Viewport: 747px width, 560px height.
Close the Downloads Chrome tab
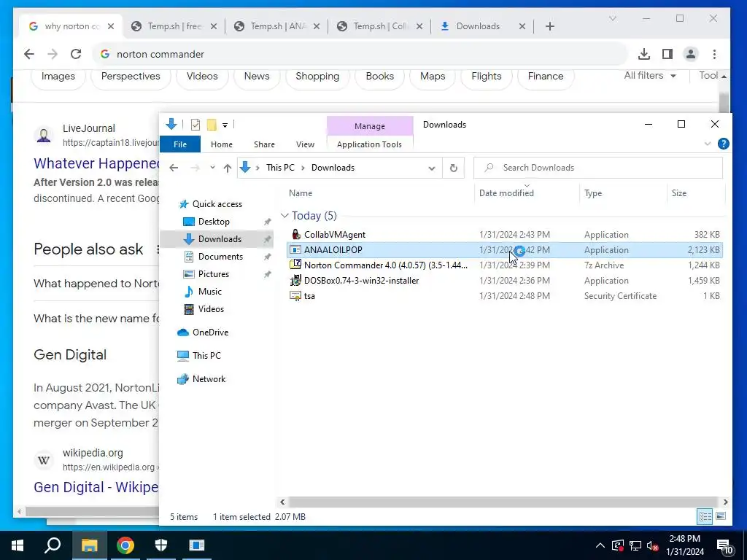(522, 26)
